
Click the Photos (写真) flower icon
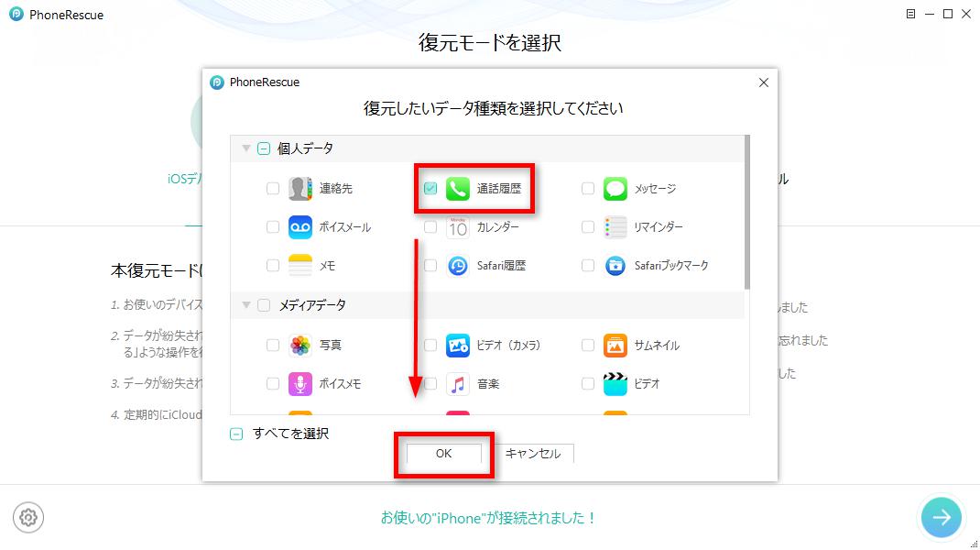[x=300, y=345]
